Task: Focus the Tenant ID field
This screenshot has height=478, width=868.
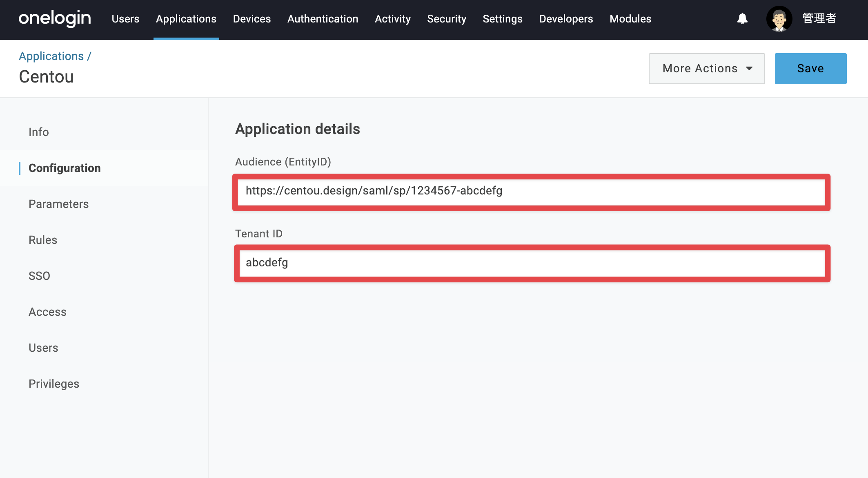Action: [x=532, y=264]
